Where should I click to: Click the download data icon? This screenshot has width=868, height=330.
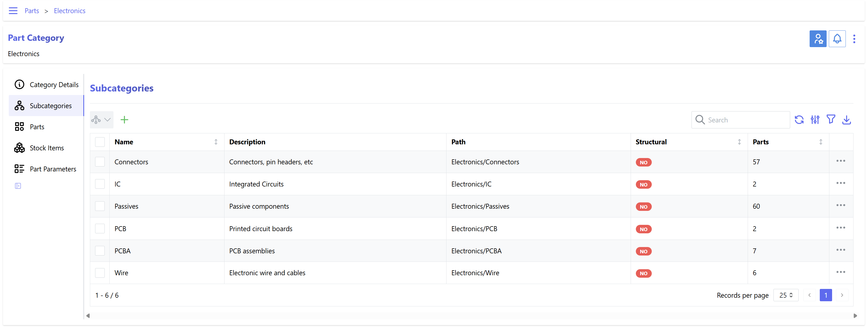point(846,120)
